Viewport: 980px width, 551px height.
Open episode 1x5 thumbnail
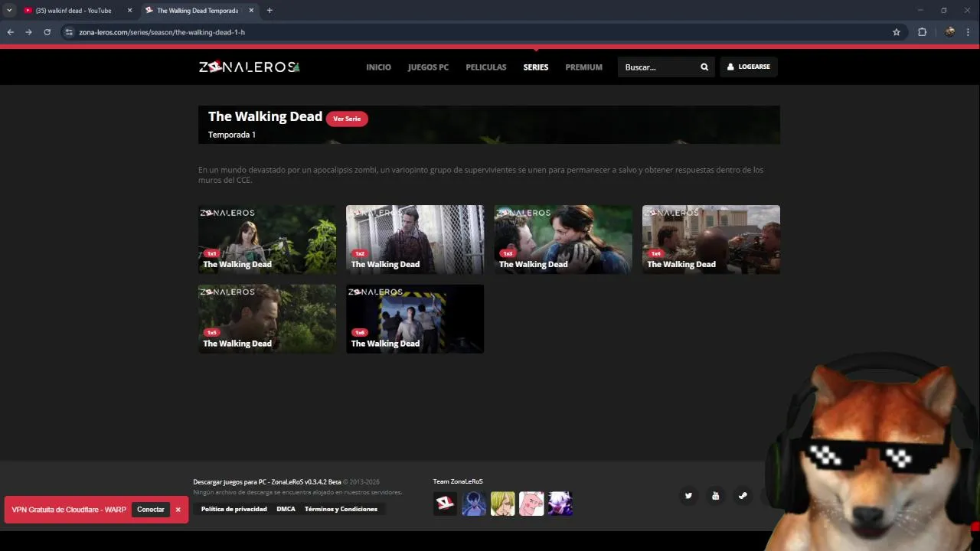[267, 319]
